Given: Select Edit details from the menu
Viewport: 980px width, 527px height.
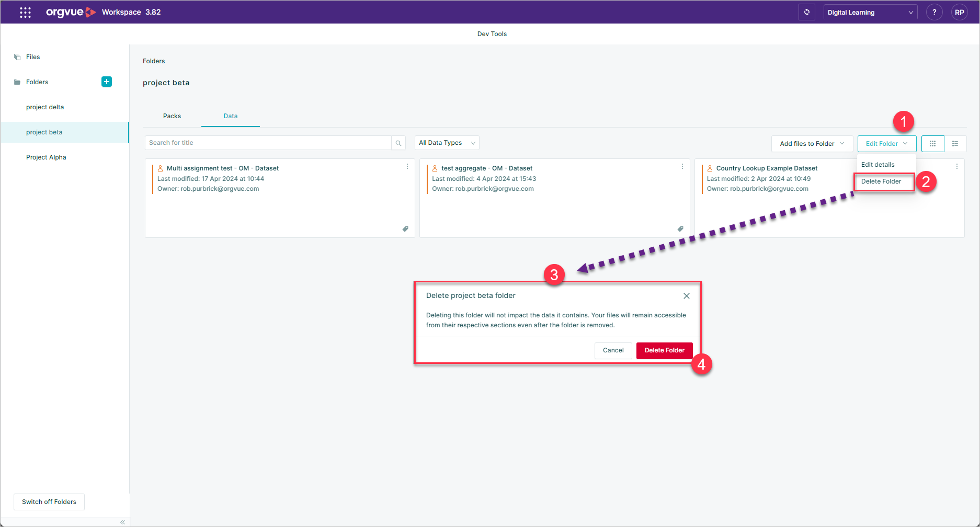Looking at the screenshot, I should point(878,164).
